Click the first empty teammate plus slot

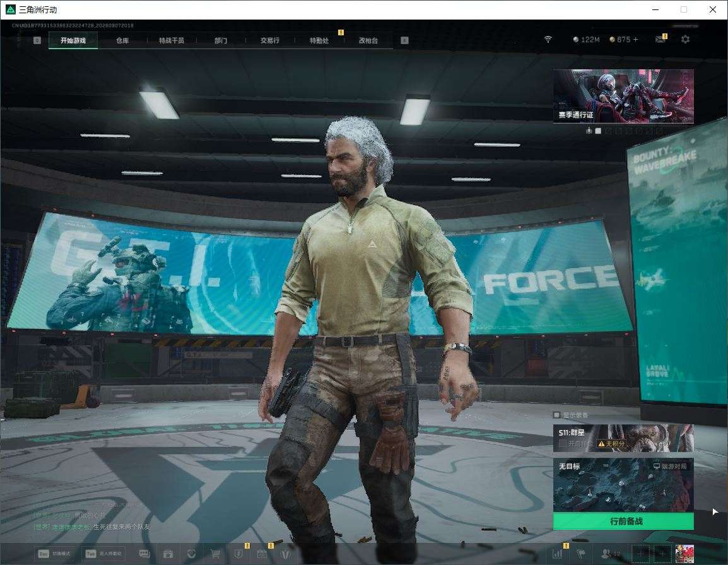(641, 554)
